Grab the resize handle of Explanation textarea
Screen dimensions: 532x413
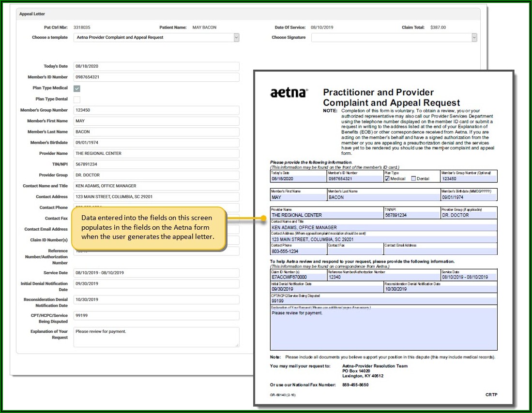[x=237, y=345]
